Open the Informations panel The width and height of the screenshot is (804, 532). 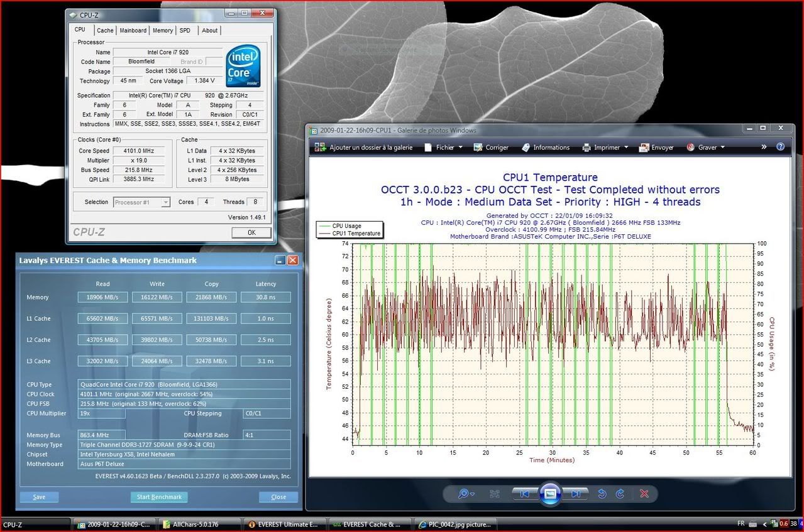point(545,148)
